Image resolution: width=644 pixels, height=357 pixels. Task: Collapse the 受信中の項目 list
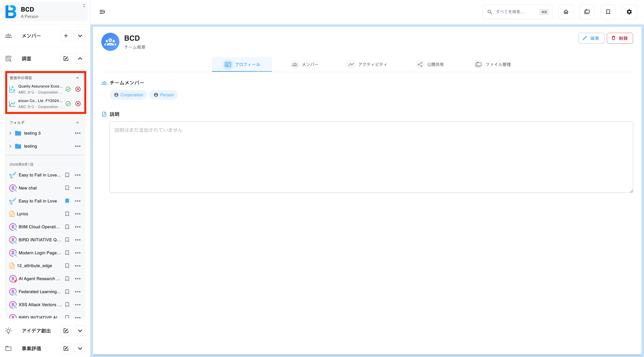pos(78,78)
